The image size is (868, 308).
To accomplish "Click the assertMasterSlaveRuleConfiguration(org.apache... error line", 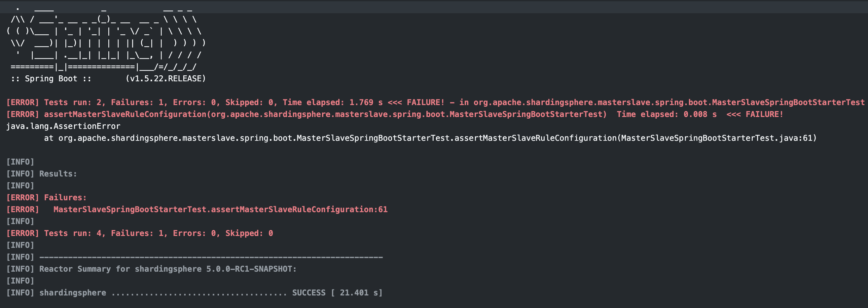I will [x=395, y=114].
